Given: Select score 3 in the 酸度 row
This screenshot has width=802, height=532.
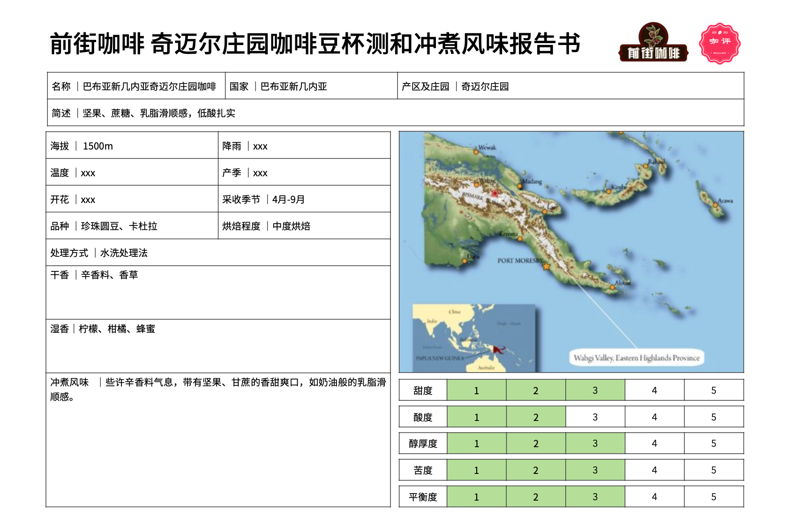Looking at the screenshot, I should pyautogui.click(x=595, y=417).
